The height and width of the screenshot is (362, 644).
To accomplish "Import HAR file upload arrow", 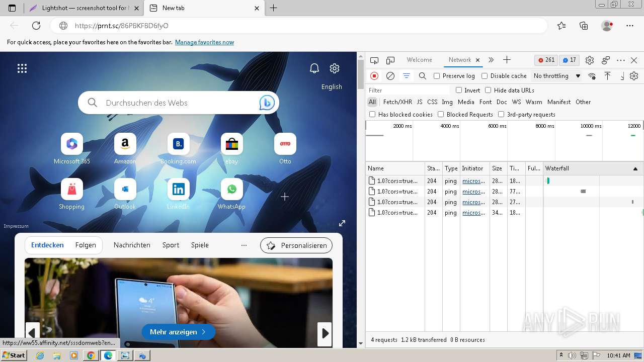I will (607, 76).
